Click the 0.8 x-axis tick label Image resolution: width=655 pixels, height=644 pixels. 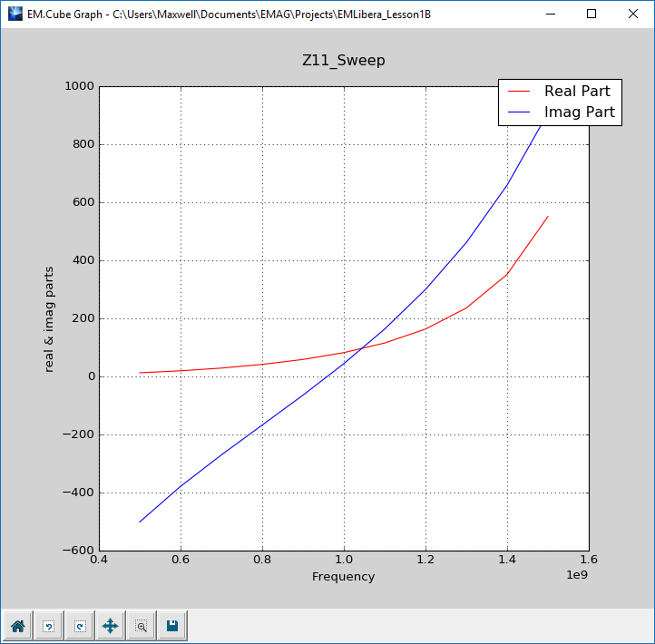tap(262, 560)
